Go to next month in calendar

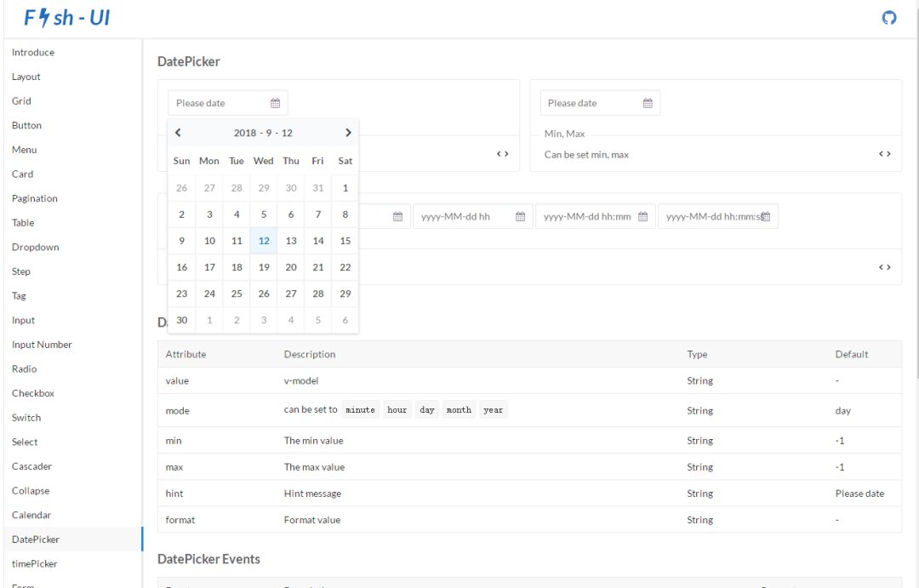[x=348, y=133]
